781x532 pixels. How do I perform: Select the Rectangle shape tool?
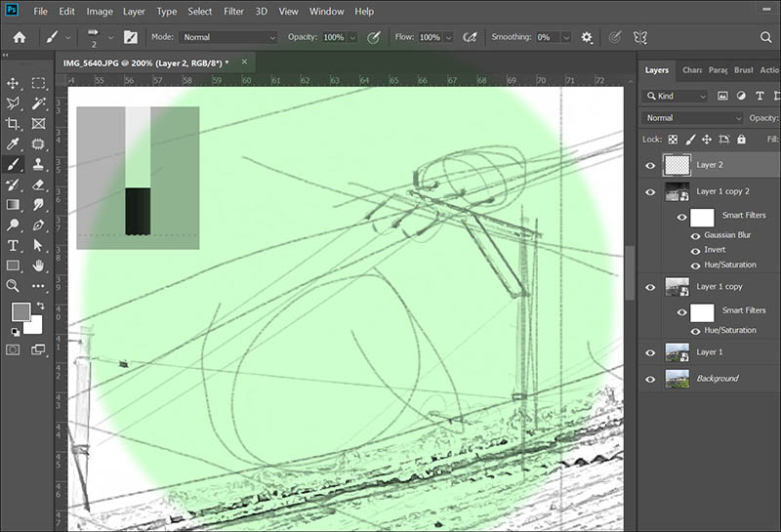13,266
